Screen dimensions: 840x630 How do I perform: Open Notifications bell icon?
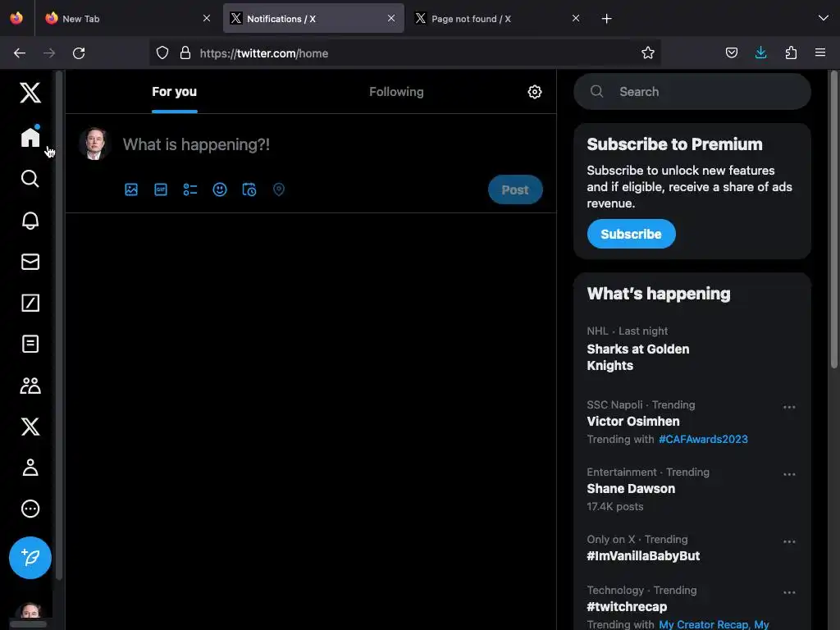[x=30, y=220]
